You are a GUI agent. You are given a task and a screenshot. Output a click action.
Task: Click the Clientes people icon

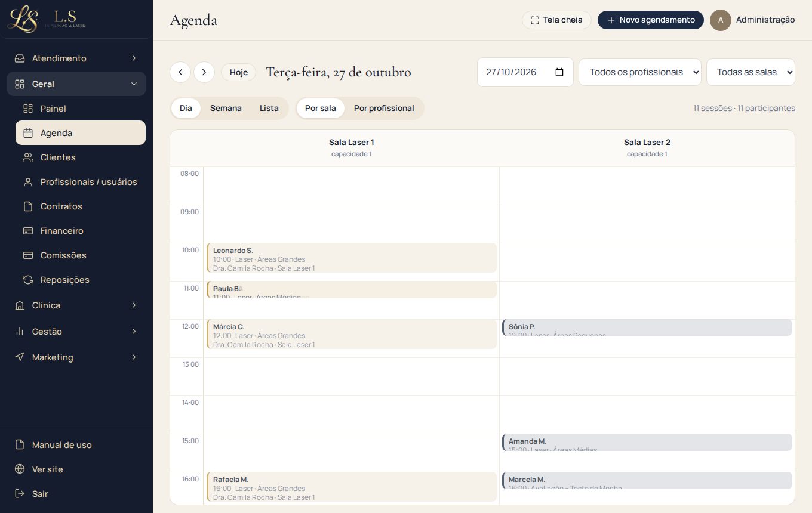tap(28, 157)
